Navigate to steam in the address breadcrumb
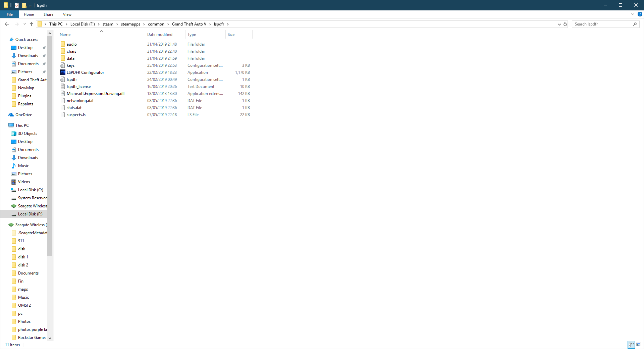The width and height of the screenshot is (644, 349). [108, 24]
